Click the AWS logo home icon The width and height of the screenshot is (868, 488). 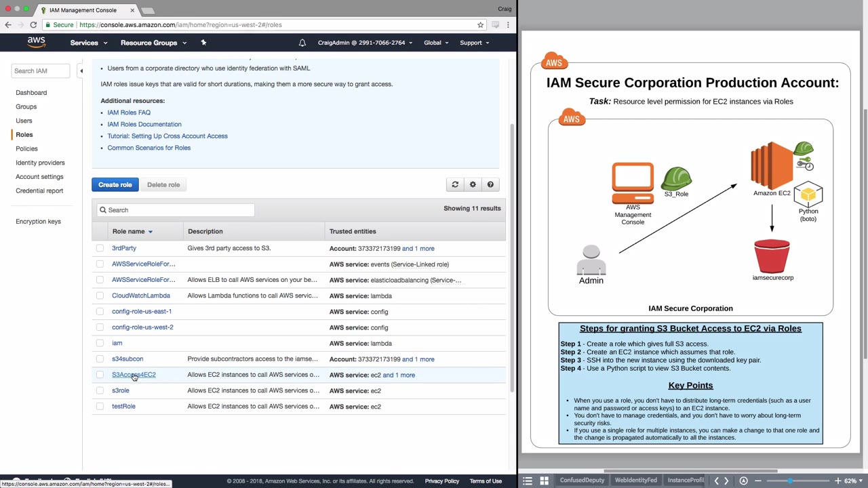37,42
